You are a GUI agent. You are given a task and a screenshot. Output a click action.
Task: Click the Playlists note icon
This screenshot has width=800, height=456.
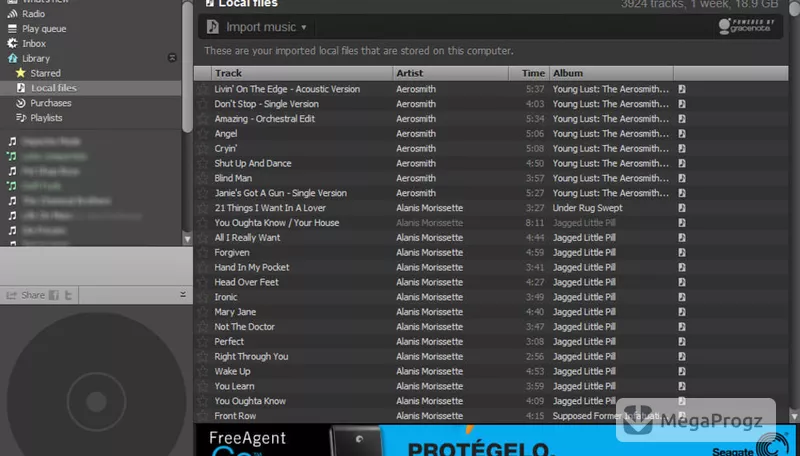20,118
